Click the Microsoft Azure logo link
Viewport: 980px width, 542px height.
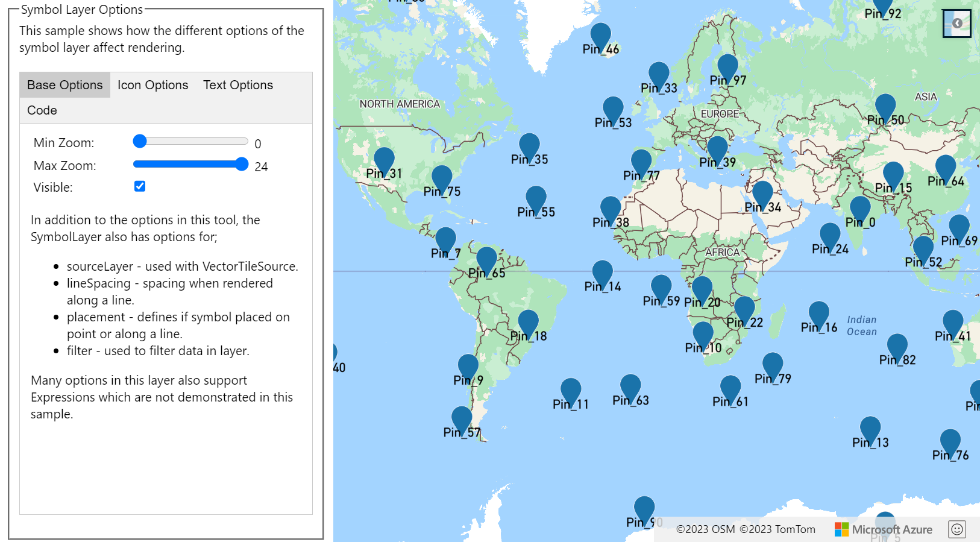[884, 529]
